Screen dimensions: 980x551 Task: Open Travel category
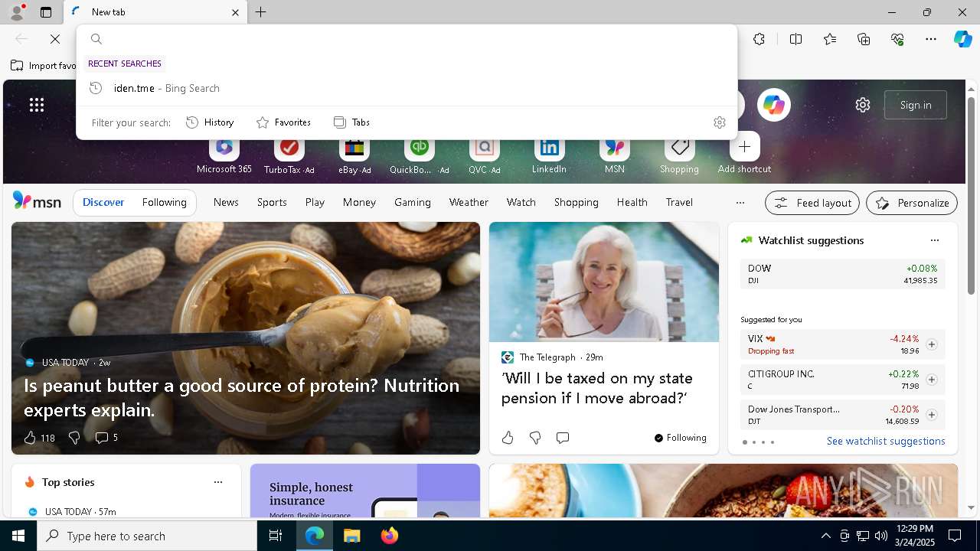[x=679, y=202]
